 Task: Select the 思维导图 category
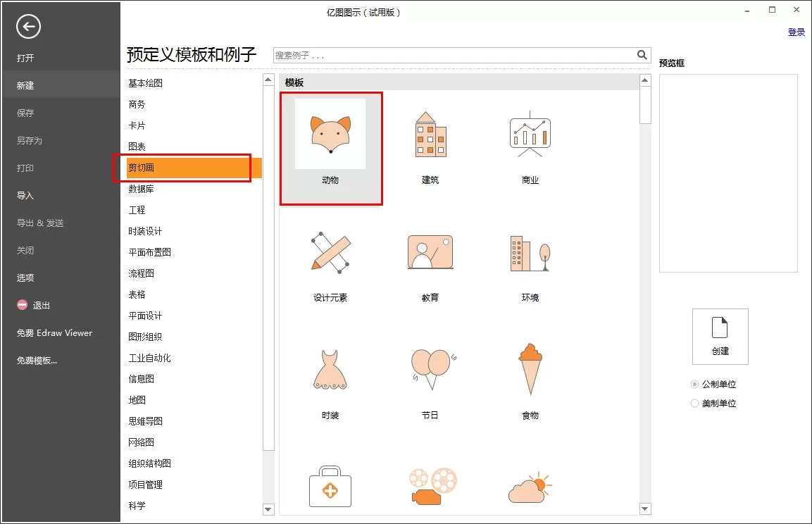point(146,421)
